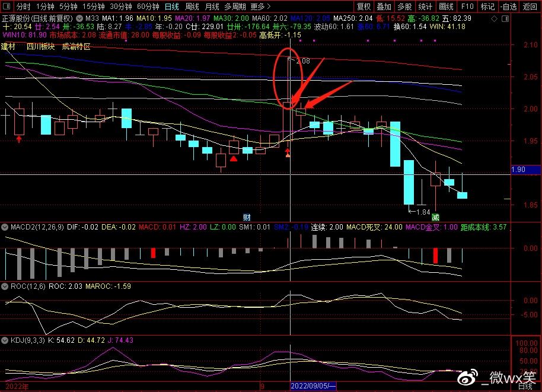Toggle 多股 multi-stock view
542x392 pixels.
coord(404,7)
